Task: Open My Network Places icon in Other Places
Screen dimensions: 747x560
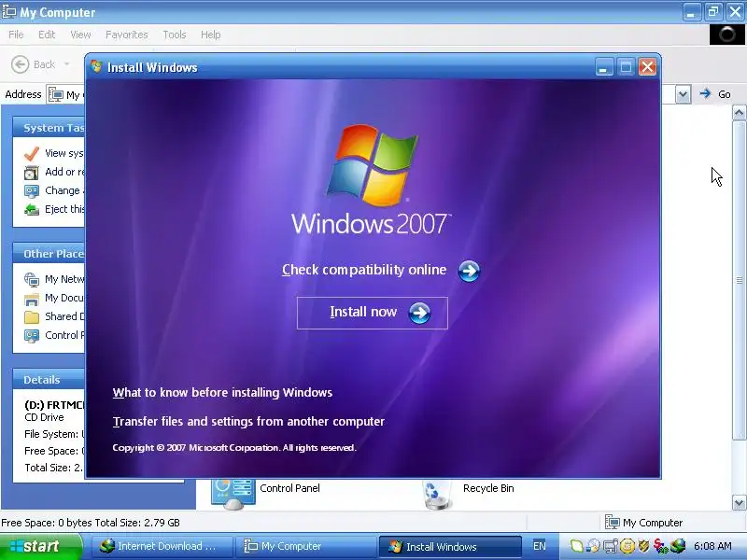Action: 32,279
